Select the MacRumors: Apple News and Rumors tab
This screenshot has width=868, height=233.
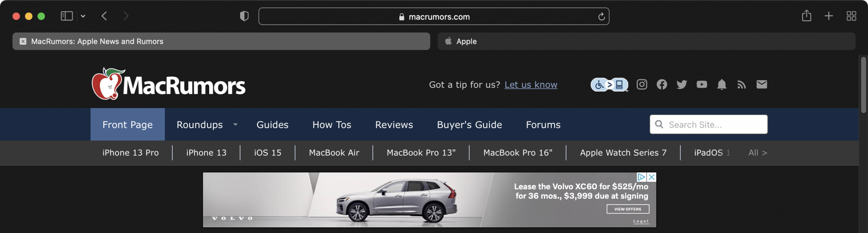tap(221, 41)
